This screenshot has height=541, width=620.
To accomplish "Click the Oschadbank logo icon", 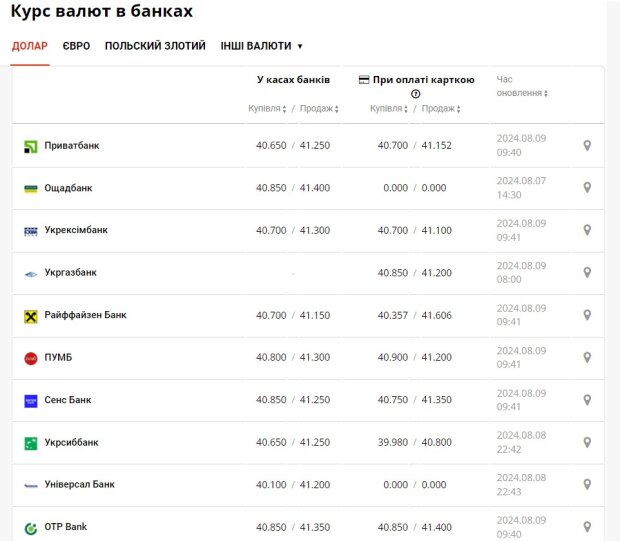I will click(x=30, y=188).
